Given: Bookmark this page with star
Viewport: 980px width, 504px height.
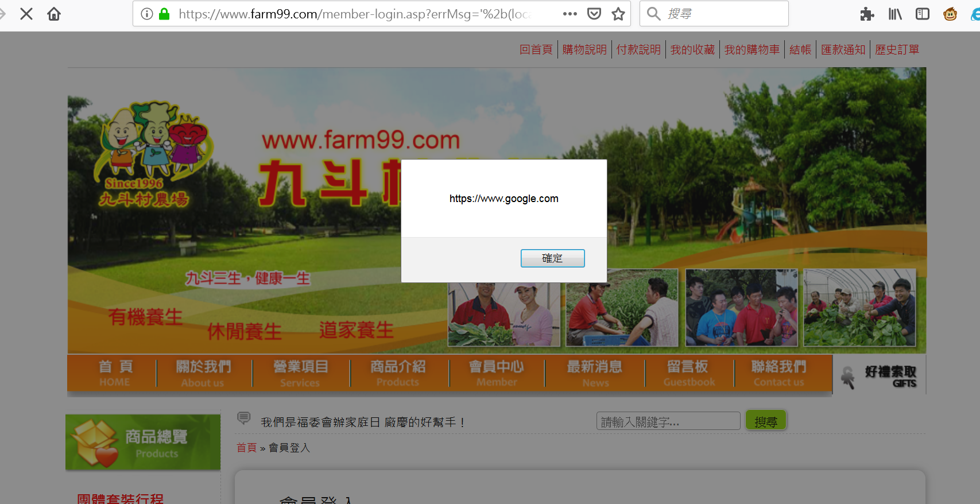Looking at the screenshot, I should point(618,14).
